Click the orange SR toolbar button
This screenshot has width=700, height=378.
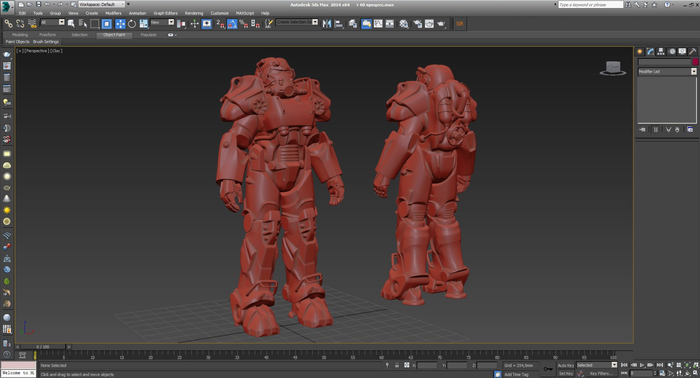(x=459, y=24)
